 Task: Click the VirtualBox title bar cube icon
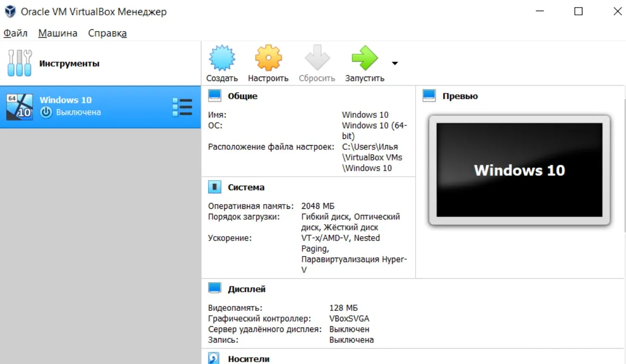click(10, 11)
